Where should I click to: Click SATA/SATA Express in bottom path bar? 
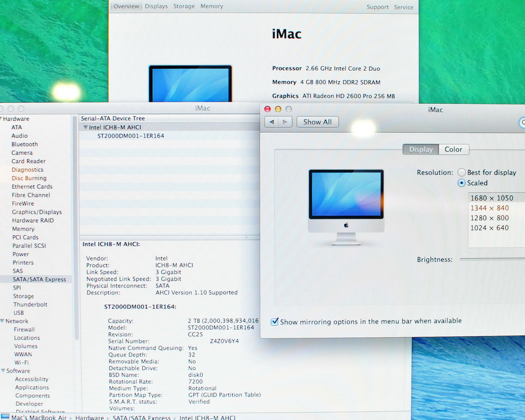pyautogui.click(x=141, y=418)
